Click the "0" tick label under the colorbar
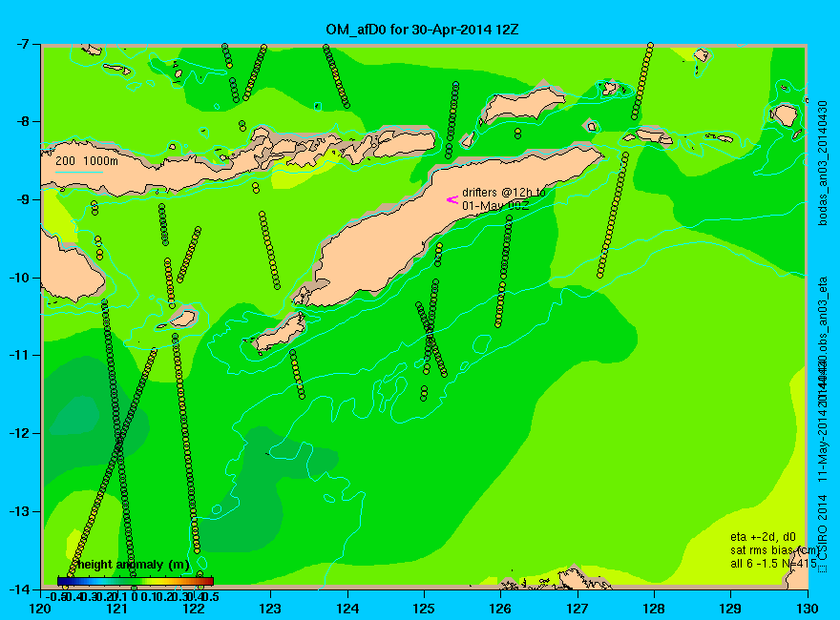The height and width of the screenshot is (620, 840). point(135,596)
